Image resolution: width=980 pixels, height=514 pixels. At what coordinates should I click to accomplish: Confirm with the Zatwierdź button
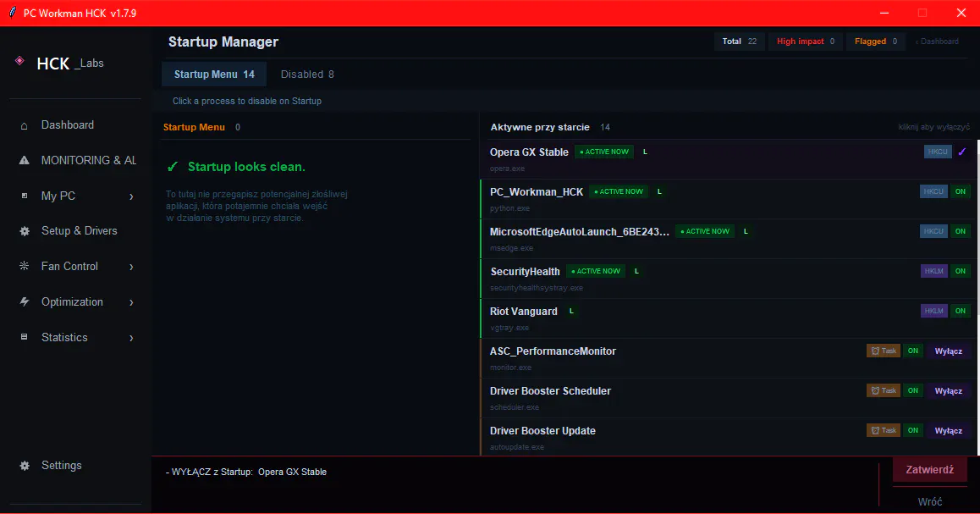click(x=929, y=470)
